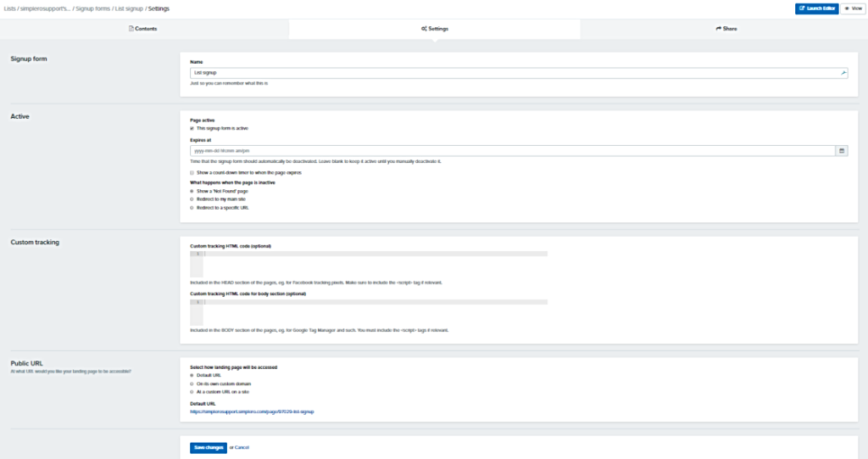Focus the HEAD custom tracking code editor
The width and height of the screenshot is (868, 459).
coord(369,264)
